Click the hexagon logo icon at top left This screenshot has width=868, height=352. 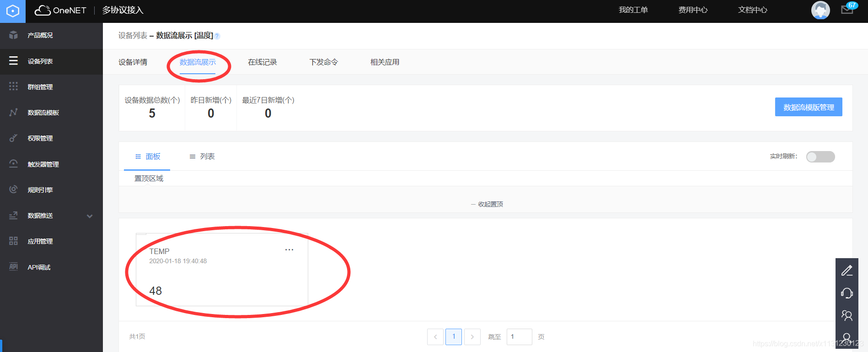tap(13, 11)
